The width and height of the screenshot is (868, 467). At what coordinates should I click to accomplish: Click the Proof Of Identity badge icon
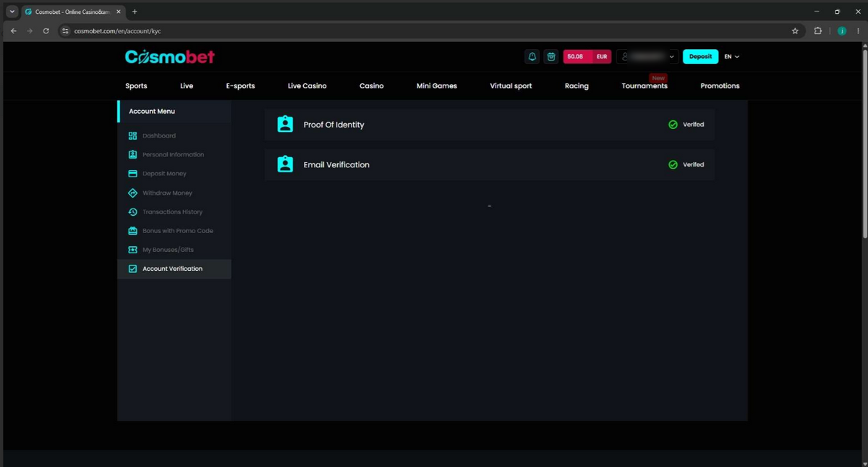tap(286, 125)
